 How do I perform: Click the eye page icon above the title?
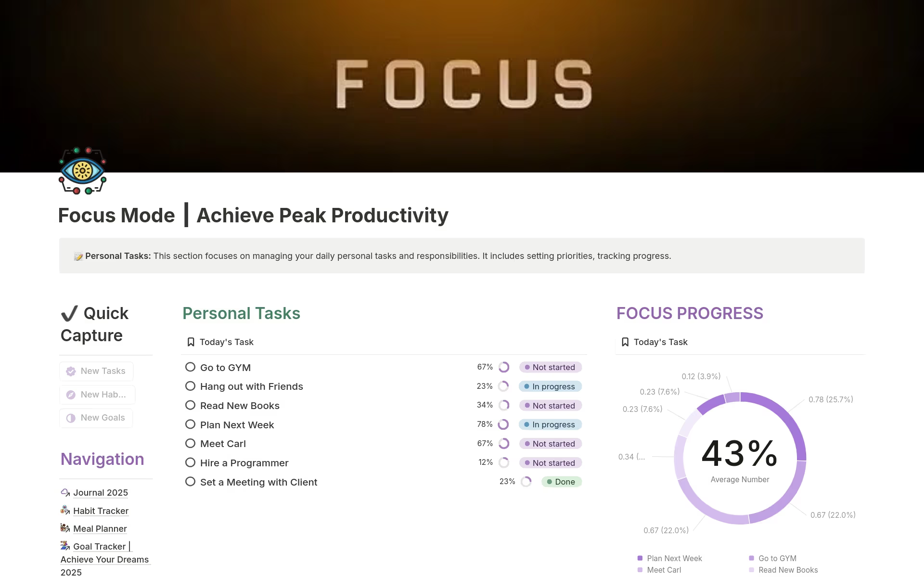click(x=83, y=170)
